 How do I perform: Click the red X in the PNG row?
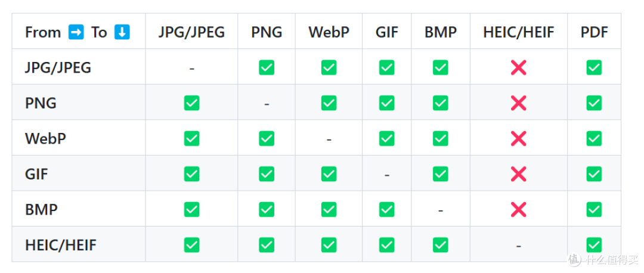519,103
